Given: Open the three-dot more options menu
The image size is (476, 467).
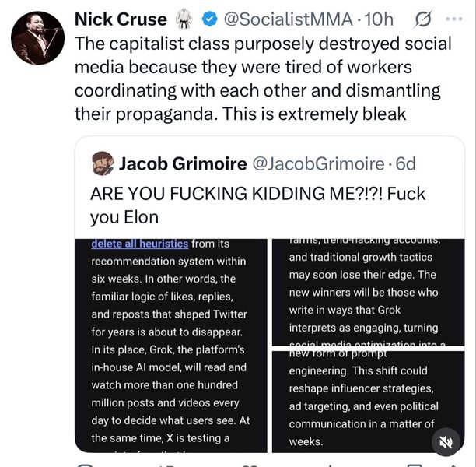Looking at the screenshot, I should pos(457,19).
